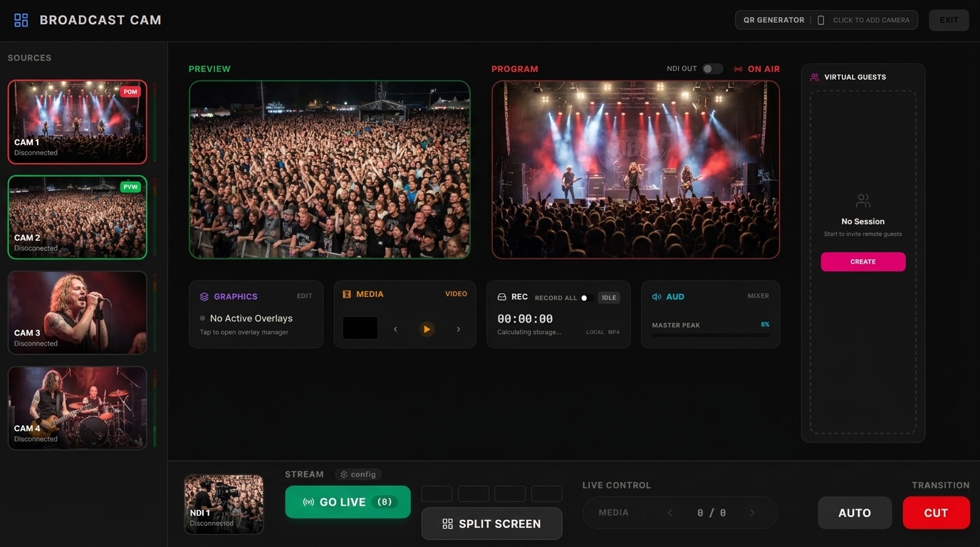Click the ON AIR broadcast signal icon
This screenshot has height=547, width=980.
[x=739, y=69]
